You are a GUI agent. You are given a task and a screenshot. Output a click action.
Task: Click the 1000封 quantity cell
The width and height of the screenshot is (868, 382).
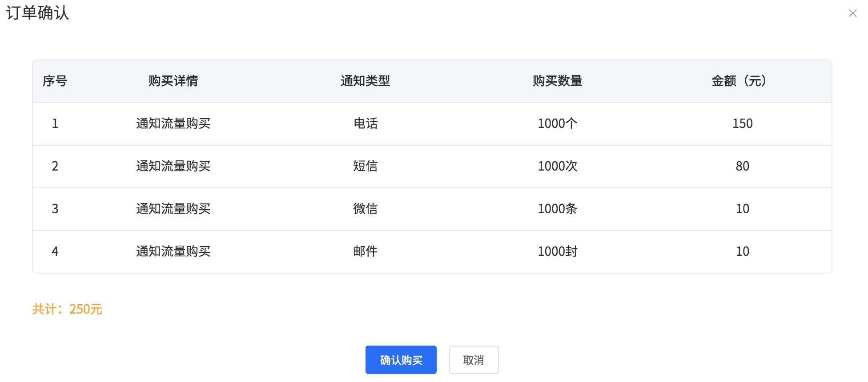pyautogui.click(x=557, y=251)
